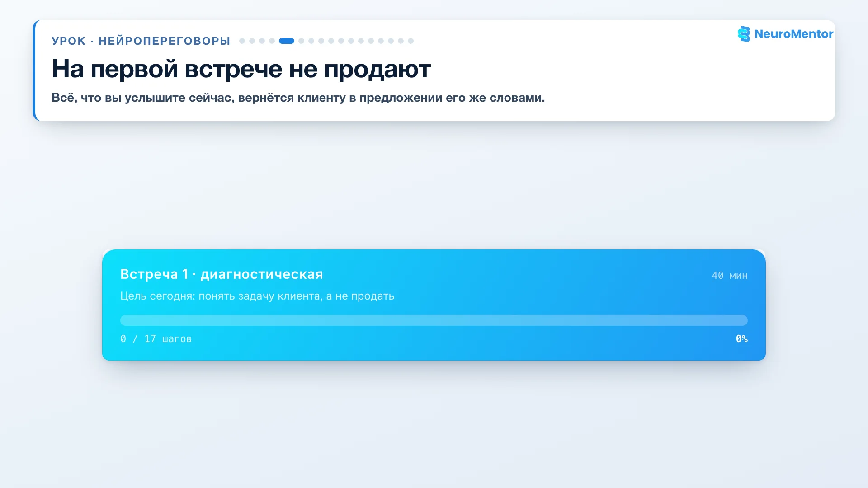Screen dimensions: 868x488
Task: Jump to the first lesson progress dot
Action: tap(242, 41)
